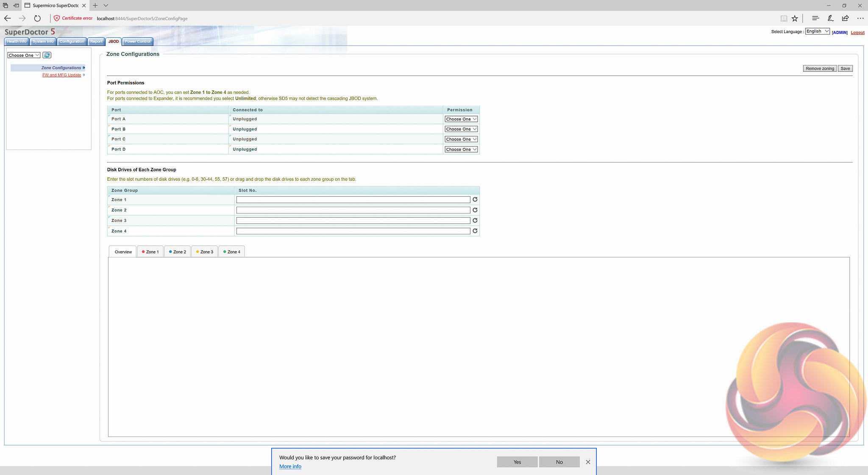The width and height of the screenshot is (868, 475).
Task: Open the sidebar Choose One dropdown
Action: pyautogui.click(x=24, y=55)
